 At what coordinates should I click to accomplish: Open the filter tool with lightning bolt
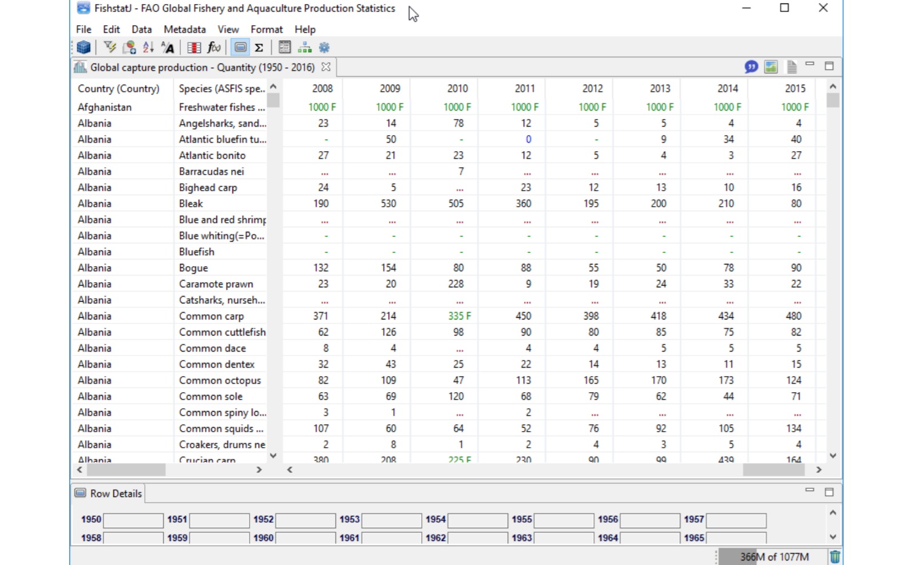point(109,48)
